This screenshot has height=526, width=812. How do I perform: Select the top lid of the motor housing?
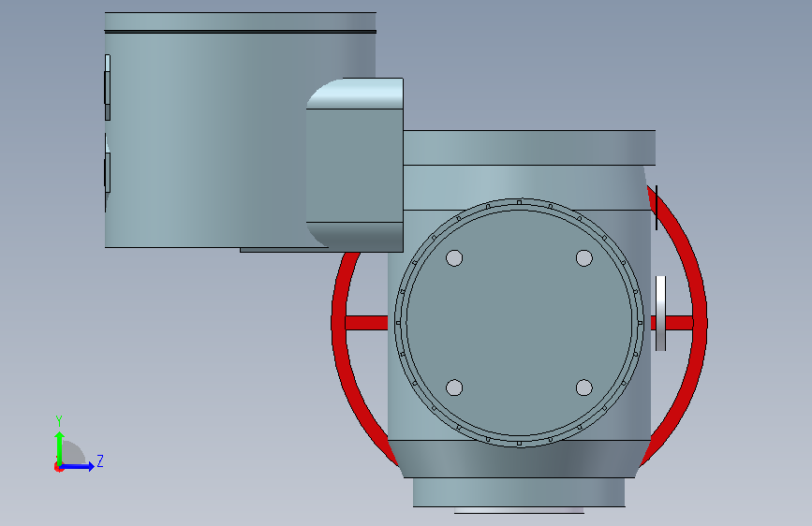tap(241, 22)
